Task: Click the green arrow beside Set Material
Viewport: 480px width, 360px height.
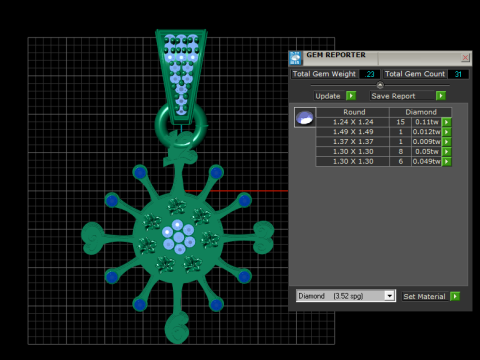Action: coord(455,296)
